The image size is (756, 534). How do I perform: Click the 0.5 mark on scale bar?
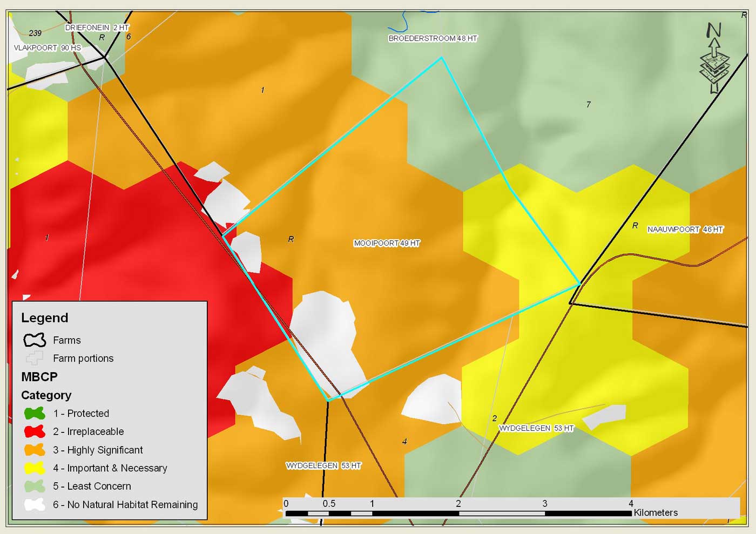tap(329, 504)
